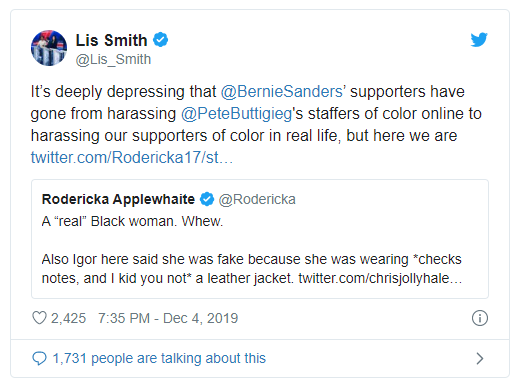Open '1,731 people are talking about this'
This screenshot has width=516, height=387.
159,359
